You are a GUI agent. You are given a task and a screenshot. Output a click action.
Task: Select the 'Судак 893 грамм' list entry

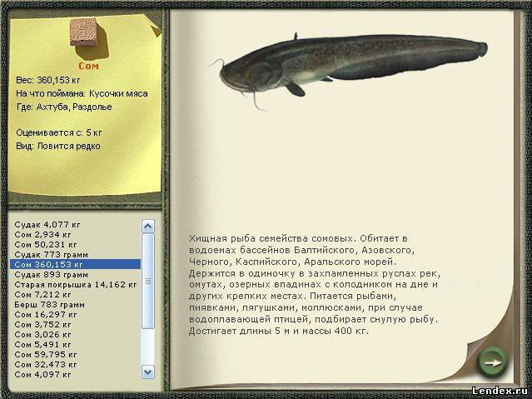pyautogui.click(x=52, y=274)
